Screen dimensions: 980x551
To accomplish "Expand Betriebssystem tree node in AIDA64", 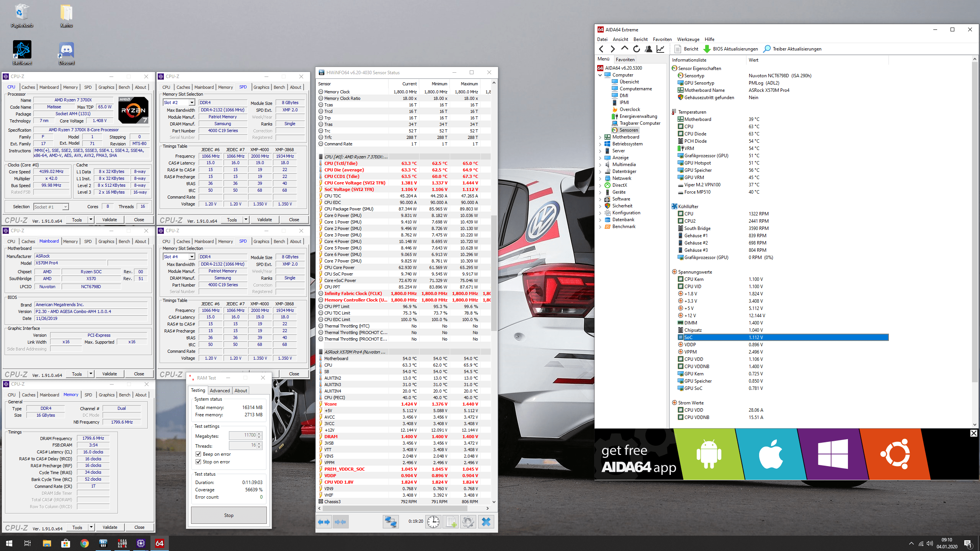I will pos(600,144).
